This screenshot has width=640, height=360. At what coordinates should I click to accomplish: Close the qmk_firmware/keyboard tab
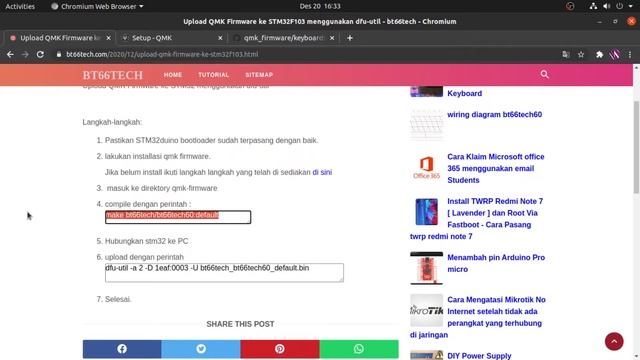[x=332, y=38]
